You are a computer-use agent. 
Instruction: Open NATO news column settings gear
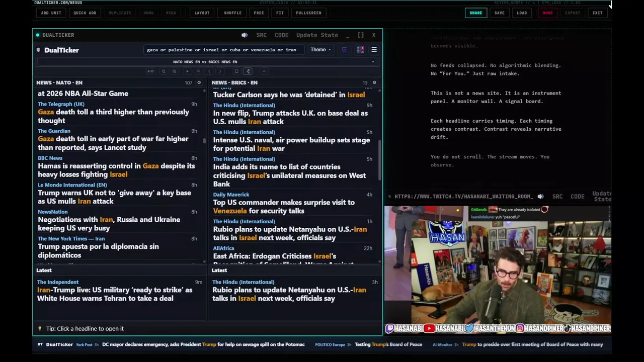[x=199, y=82]
